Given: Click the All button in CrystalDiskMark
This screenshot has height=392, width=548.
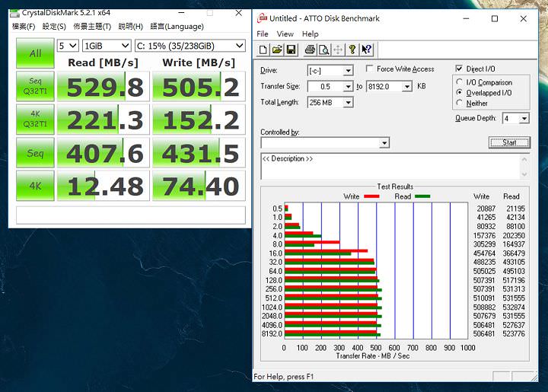Looking at the screenshot, I should [x=35, y=53].
